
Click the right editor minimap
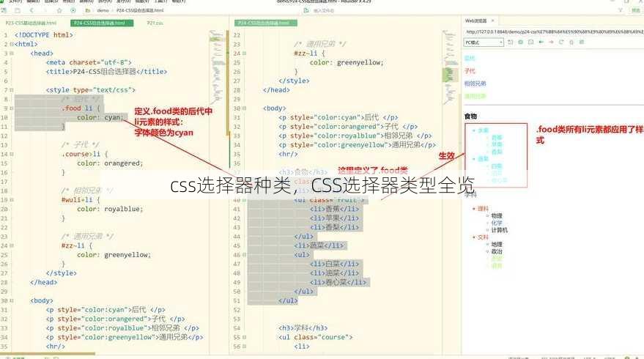451,68
